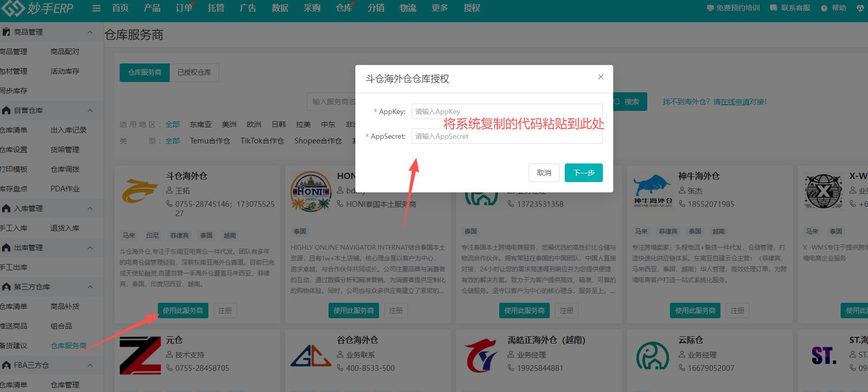Click 使用此服务商 for 斗仓海外仓

click(x=183, y=311)
